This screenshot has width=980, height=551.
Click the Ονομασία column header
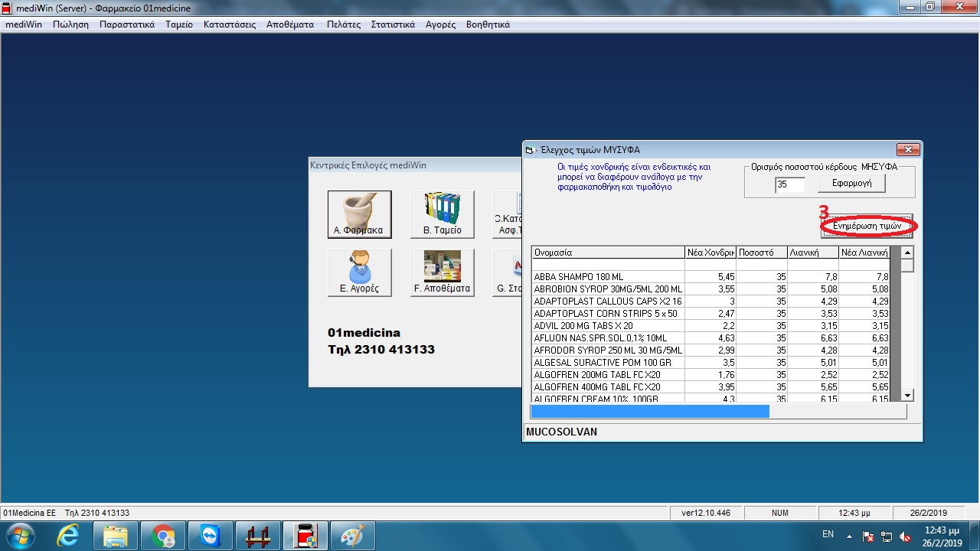click(x=608, y=253)
